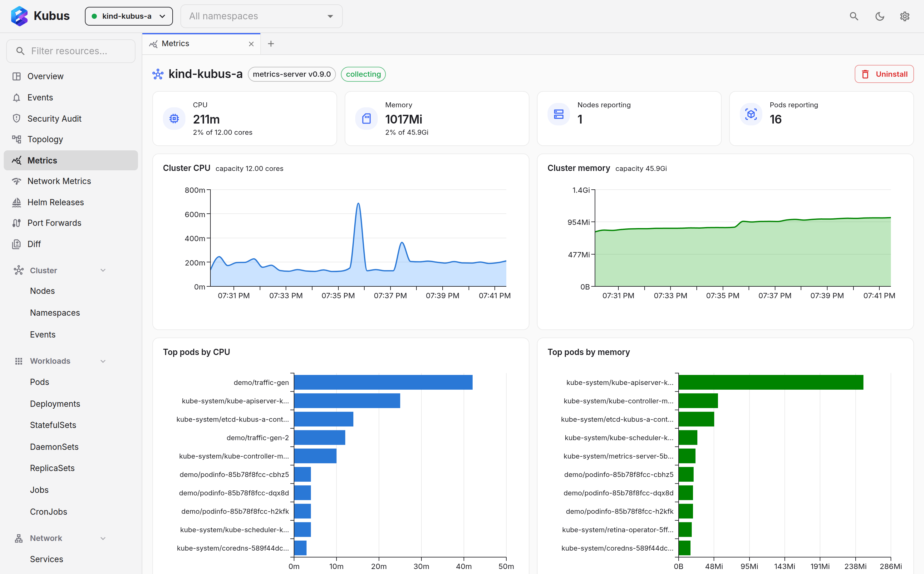Collapse the Workloads section chevron
The height and width of the screenshot is (574, 924).
pos(103,361)
